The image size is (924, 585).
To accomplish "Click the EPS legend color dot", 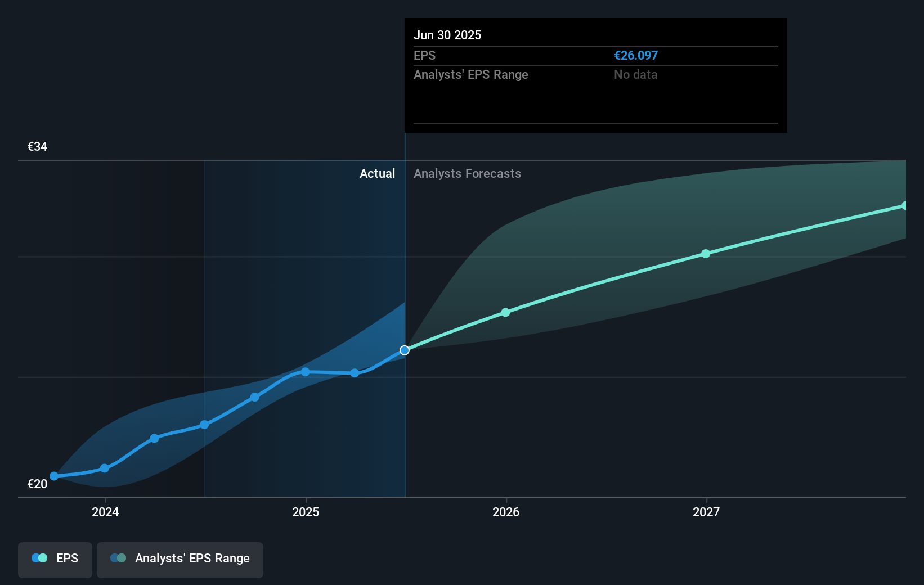I will pyautogui.click(x=38, y=557).
